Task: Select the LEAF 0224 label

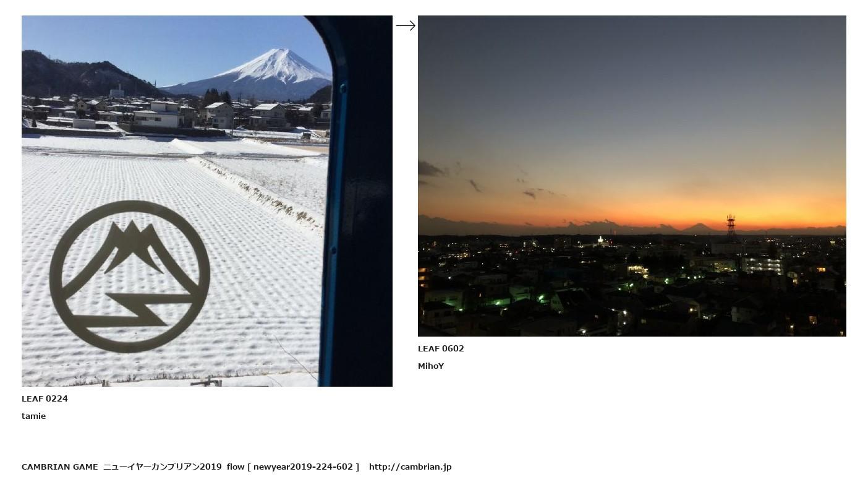Action: 45,398
